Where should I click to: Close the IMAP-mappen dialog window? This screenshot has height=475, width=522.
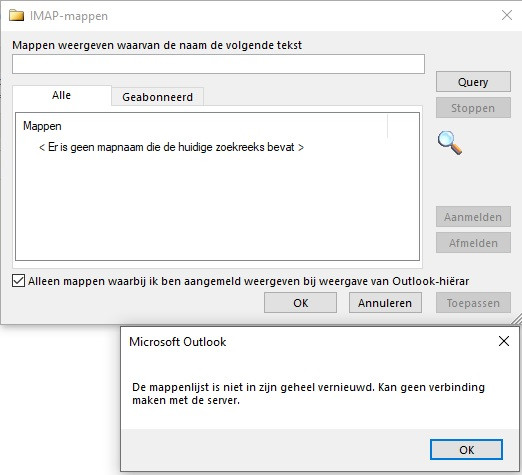tap(507, 15)
